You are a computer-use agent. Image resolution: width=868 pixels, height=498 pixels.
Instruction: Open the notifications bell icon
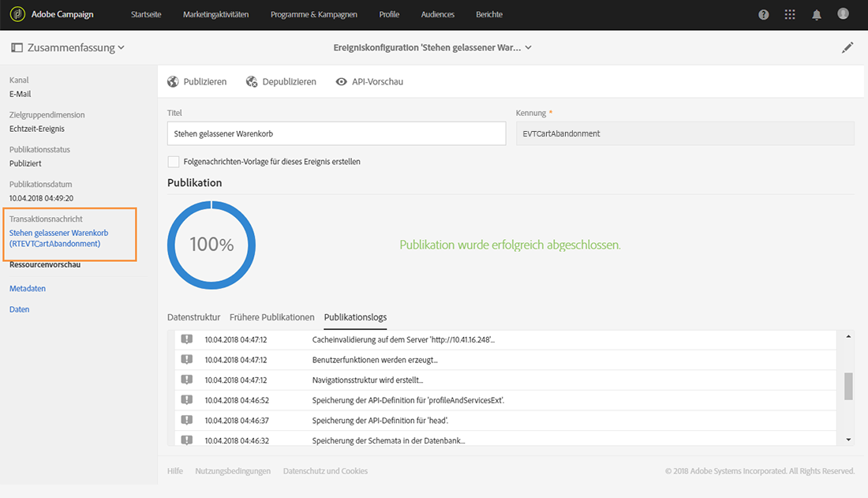(817, 15)
